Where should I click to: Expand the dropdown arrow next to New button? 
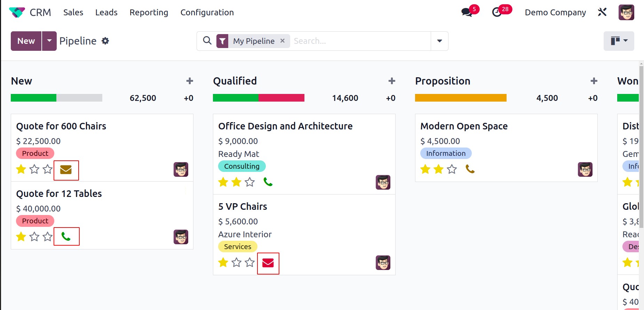(x=49, y=41)
